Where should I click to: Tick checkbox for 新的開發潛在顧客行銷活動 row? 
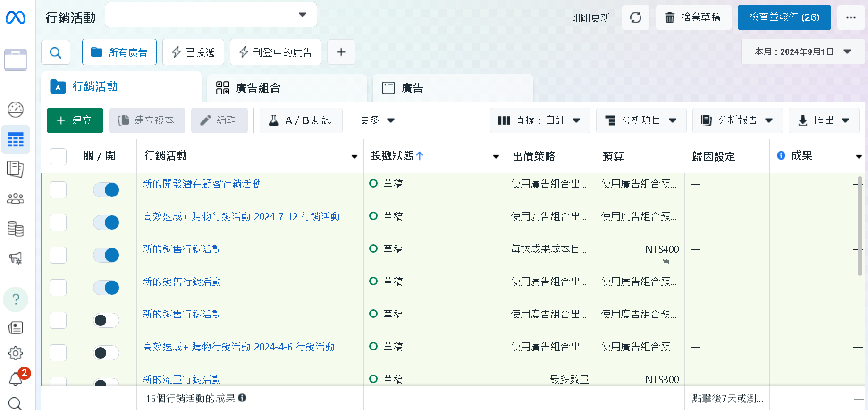[58, 189]
